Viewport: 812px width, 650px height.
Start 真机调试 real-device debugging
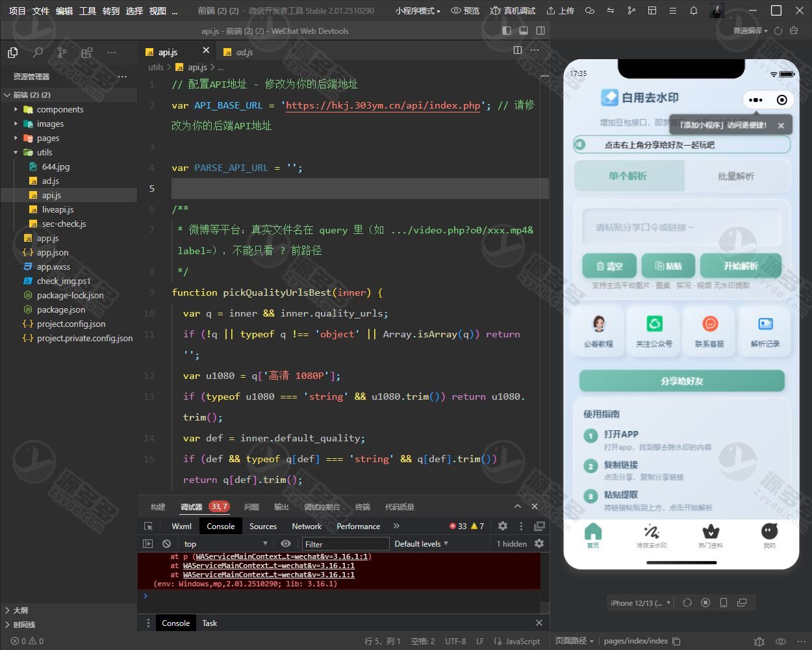click(513, 11)
